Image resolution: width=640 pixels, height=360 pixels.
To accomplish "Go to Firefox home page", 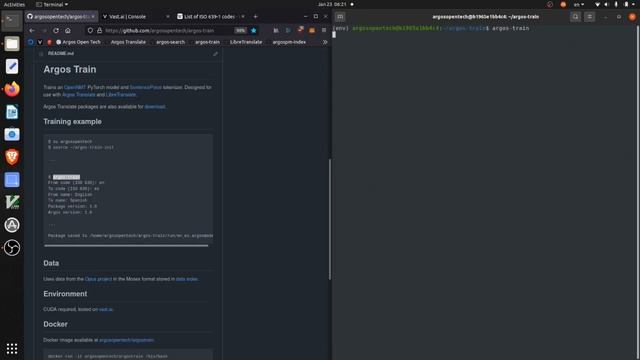I will (68, 31).
